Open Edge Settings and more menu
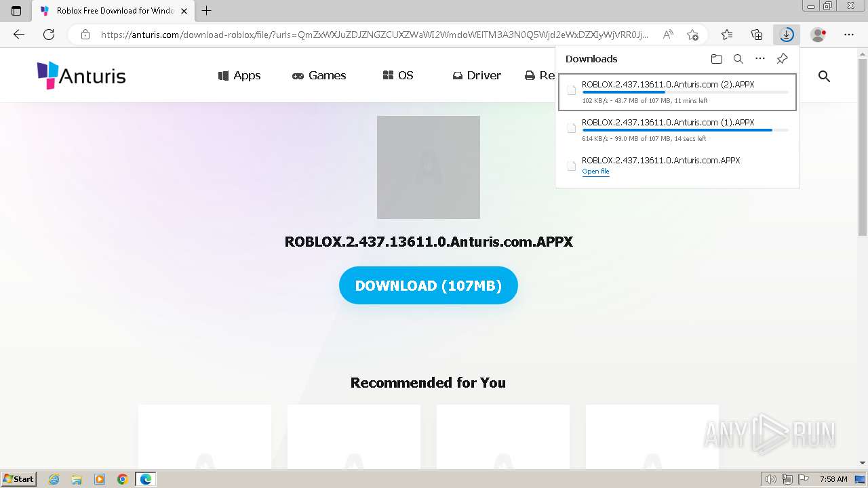The image size is (868, 488). [849, 35]
